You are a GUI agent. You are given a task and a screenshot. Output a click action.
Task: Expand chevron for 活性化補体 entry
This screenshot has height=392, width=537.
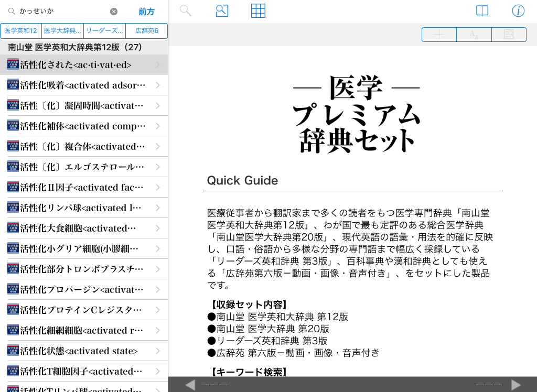(158, 126)
